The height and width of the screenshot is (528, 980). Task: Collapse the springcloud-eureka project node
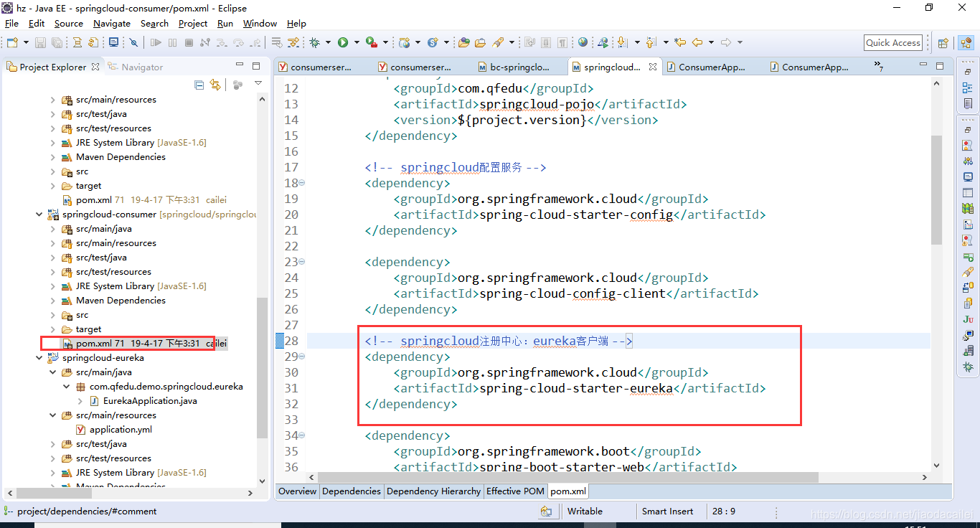pyautogui.click(x=39, y=358)
